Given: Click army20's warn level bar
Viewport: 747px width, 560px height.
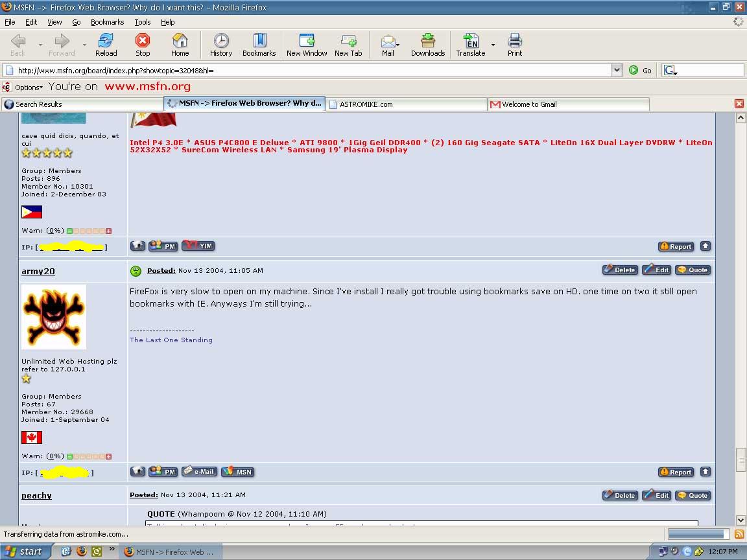Looking at the screenshot, I should pos(89,456).
